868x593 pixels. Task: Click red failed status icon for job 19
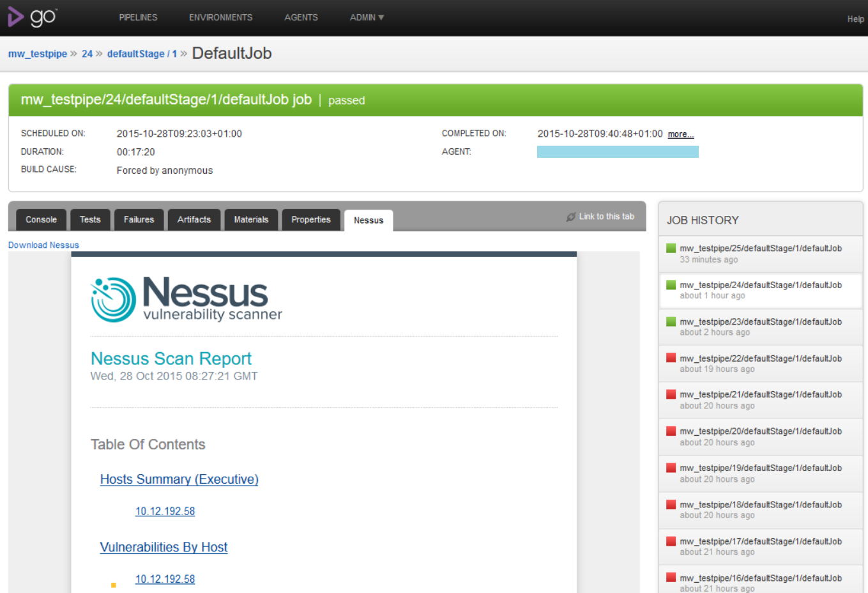coord(671,468)
